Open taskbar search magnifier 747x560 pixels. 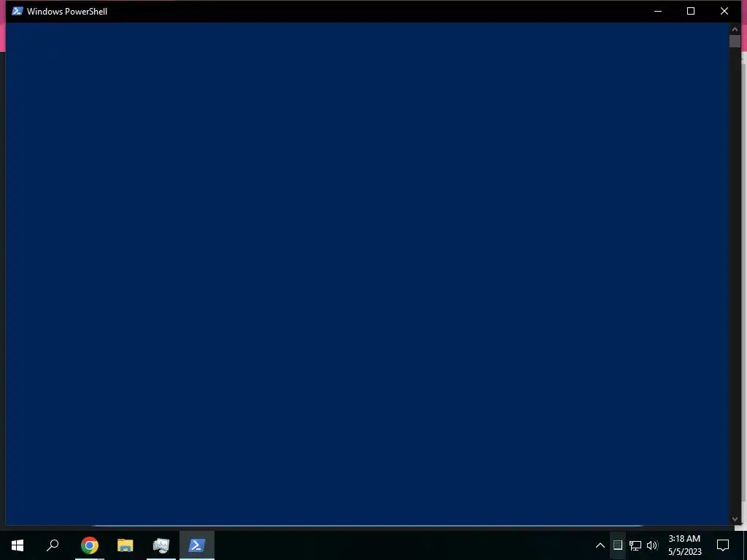53,545
